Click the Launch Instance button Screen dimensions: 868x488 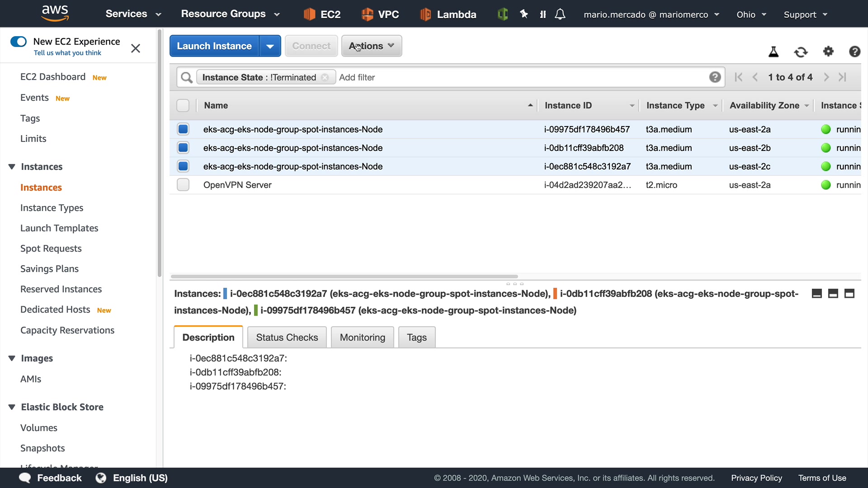(x=214, y=46)
